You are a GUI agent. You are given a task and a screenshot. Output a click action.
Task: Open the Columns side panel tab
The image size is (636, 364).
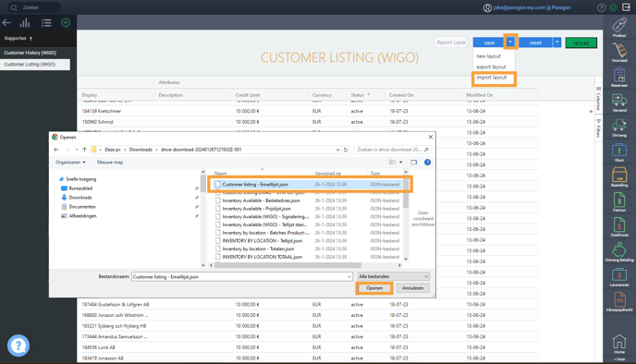(598, 98)
